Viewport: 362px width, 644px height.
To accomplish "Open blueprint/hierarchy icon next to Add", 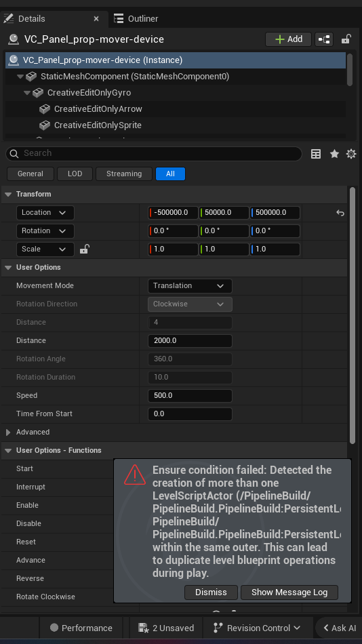I will point(324,39).
